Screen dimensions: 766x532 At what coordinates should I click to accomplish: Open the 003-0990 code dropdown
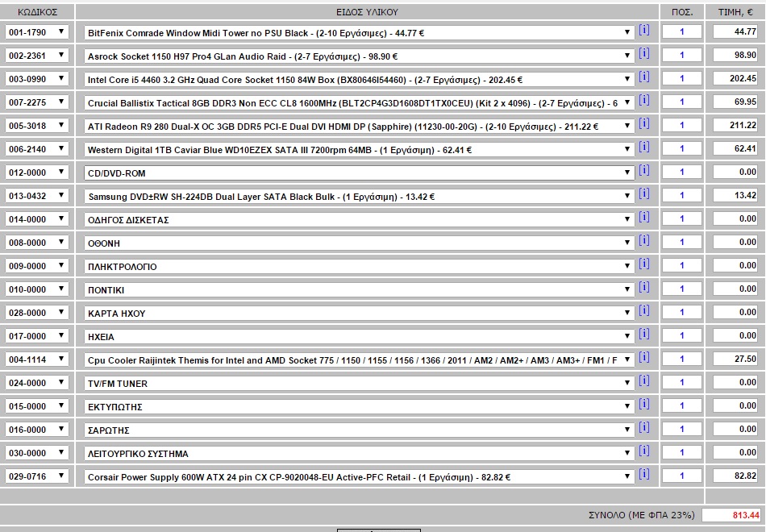point(37,79)
